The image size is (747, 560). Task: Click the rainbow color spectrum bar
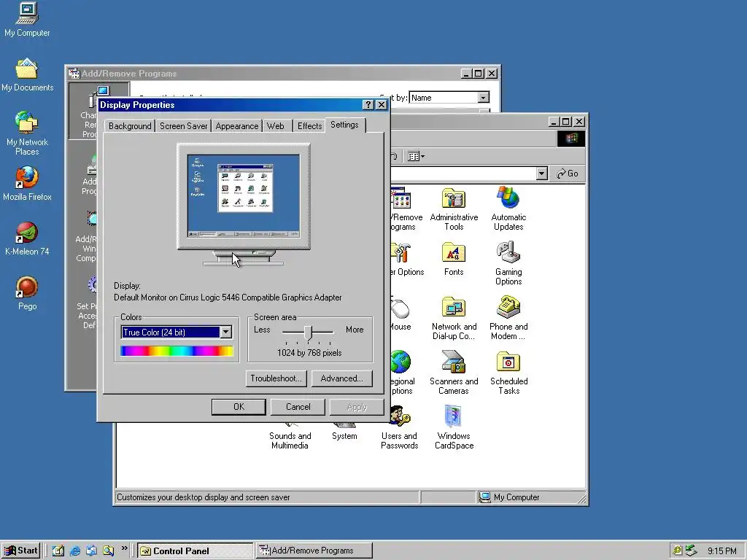point(177,351)
